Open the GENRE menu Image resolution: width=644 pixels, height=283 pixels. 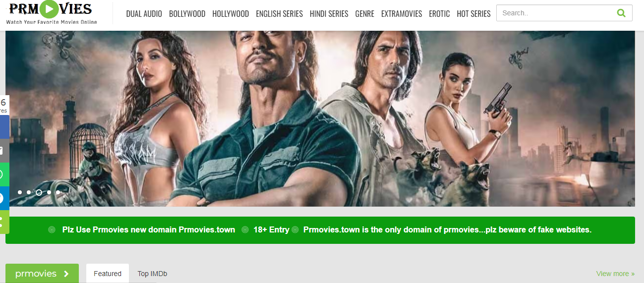[x=365, y=14]
